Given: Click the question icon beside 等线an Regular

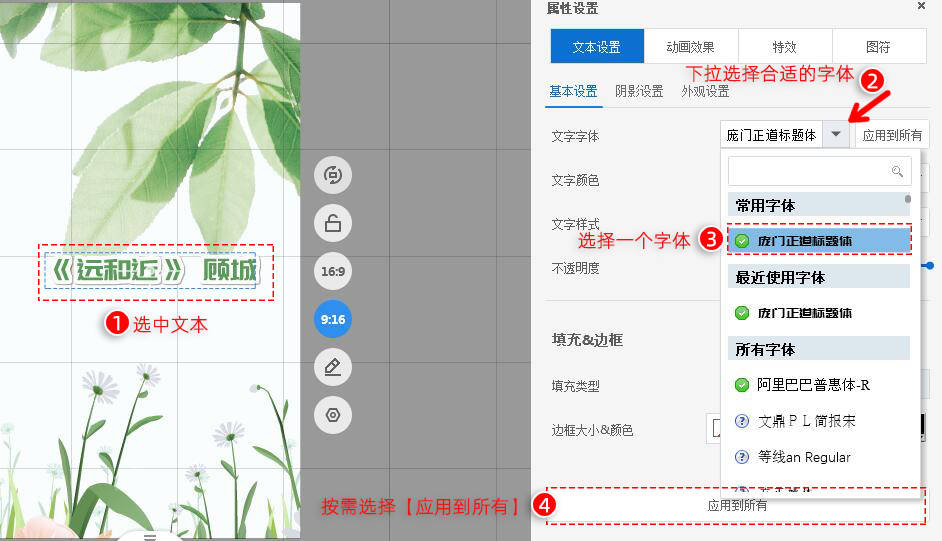Looking at the screenshot, I should (742, 457).
